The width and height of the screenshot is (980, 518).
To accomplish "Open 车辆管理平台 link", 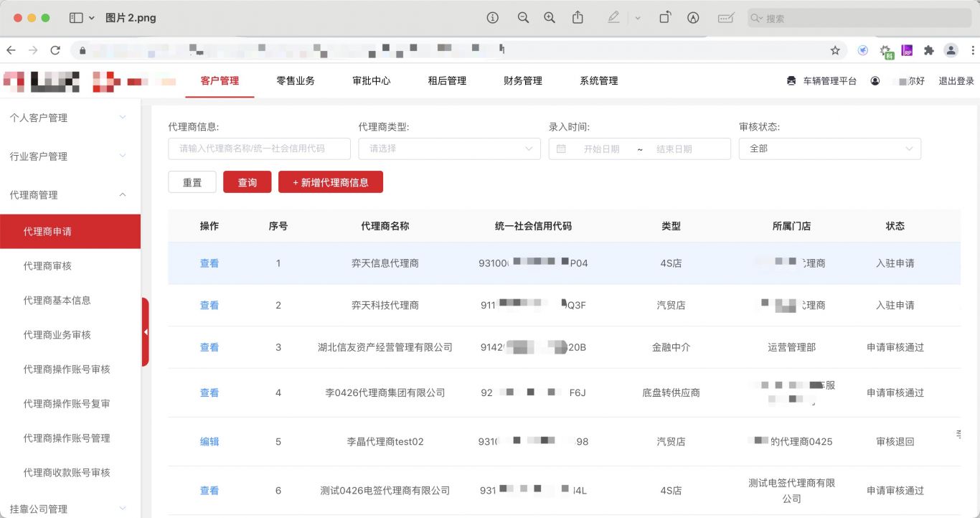I will [x=821, y=81].
